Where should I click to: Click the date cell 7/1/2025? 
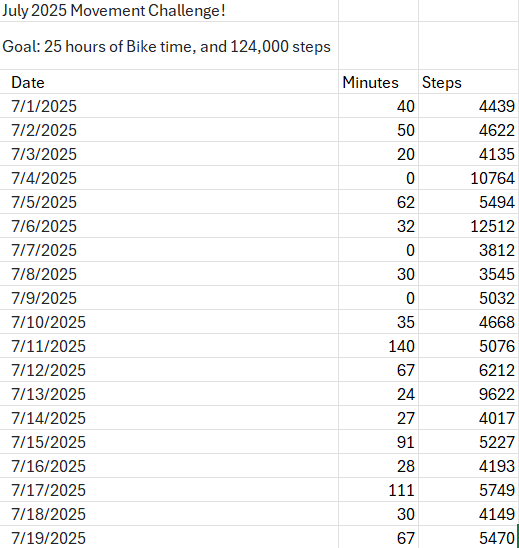169,106
